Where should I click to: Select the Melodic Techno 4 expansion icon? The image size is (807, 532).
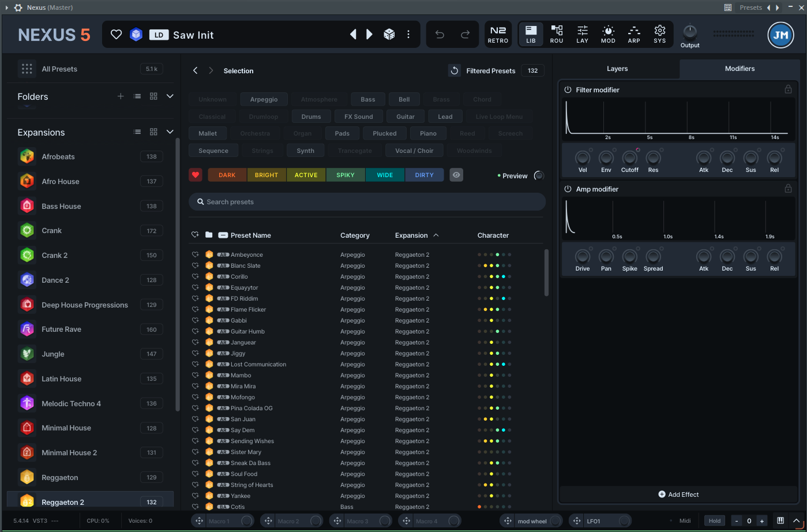[27, 403]
